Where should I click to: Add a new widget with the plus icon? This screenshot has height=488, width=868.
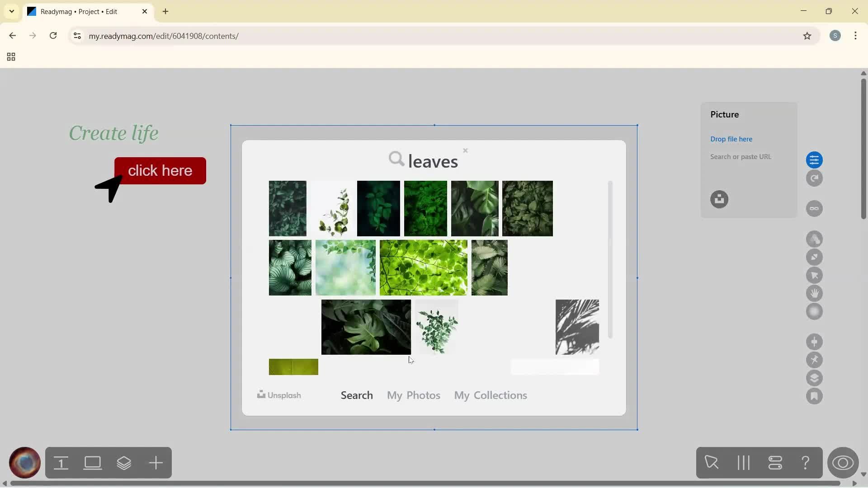156,463
